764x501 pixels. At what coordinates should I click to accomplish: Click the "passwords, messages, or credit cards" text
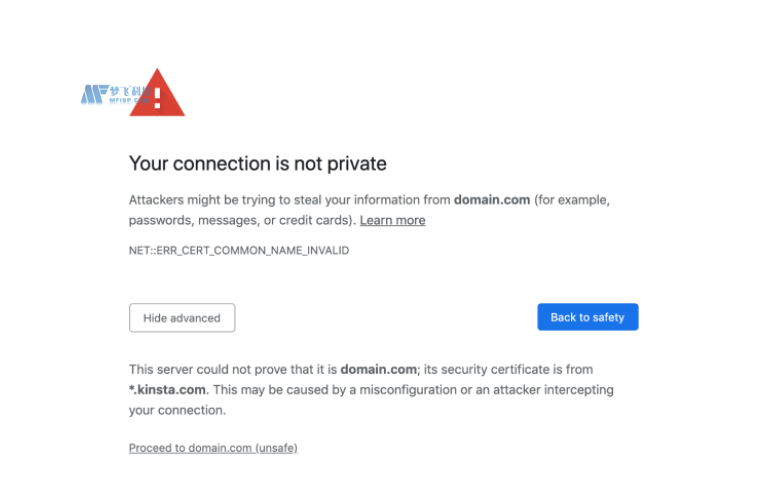click(239, 220)
